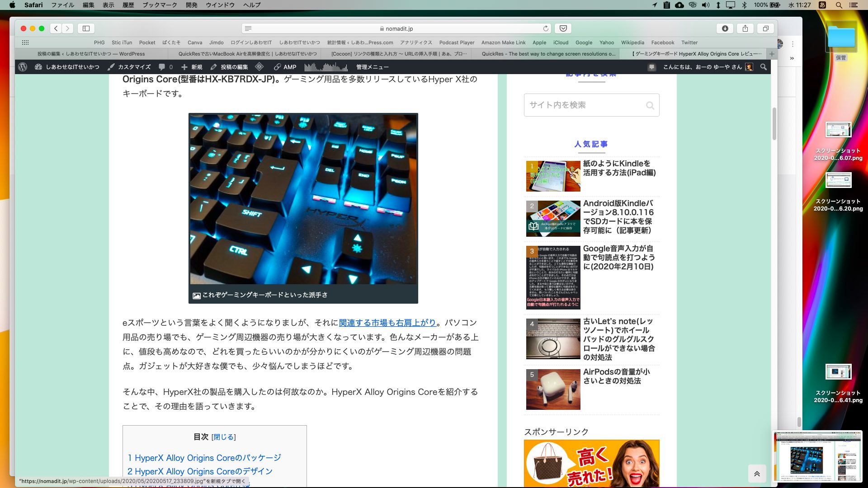Open the sidebar toggle icon in Safari
The width and height of the screenshot is (868, 488).
coord(86,28)
